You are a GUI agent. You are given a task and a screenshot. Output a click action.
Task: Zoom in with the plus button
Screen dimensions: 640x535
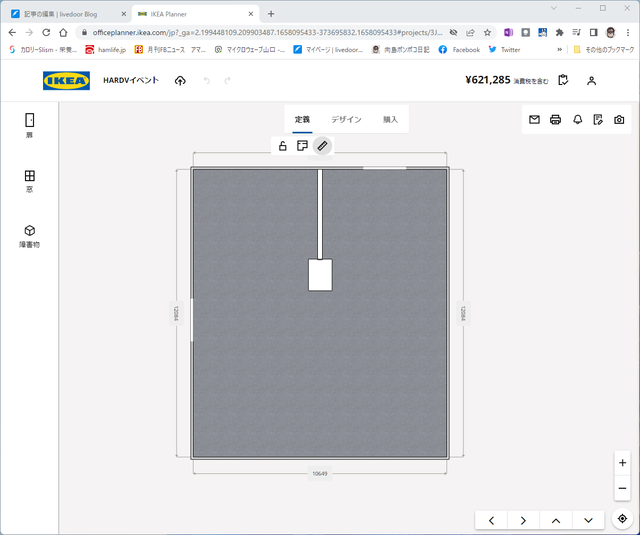622,462
